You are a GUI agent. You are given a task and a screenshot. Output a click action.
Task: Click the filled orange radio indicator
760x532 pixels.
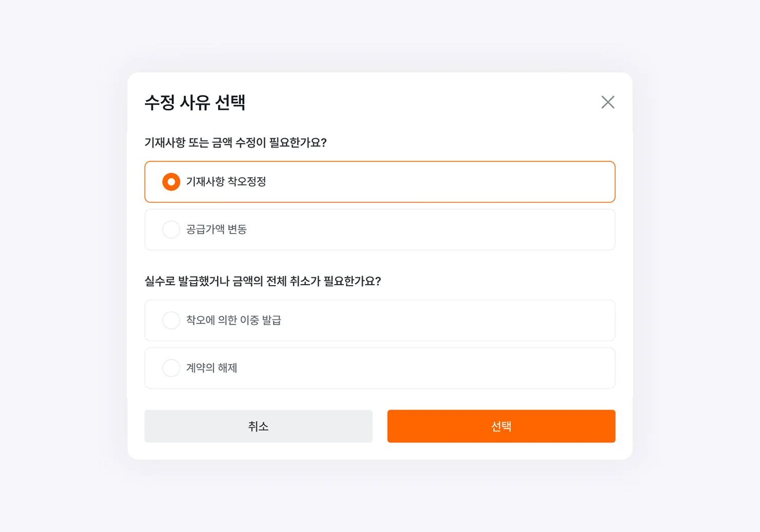171,181
